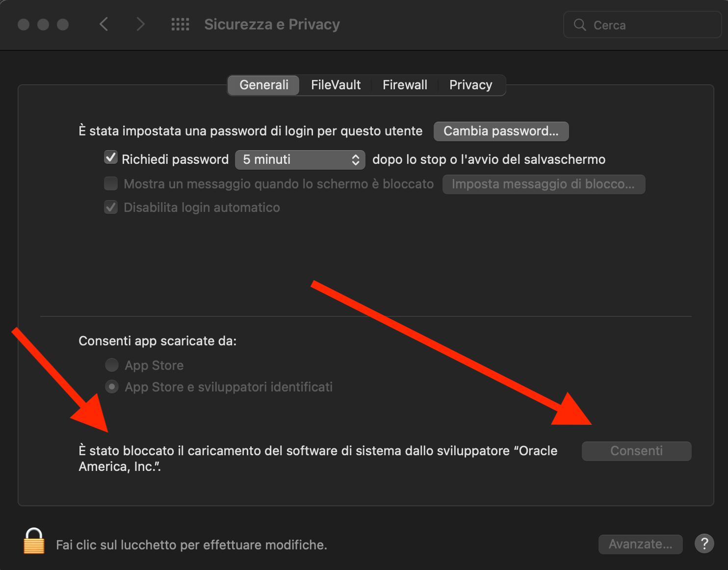Click the minimize window button

pos(43,25)
